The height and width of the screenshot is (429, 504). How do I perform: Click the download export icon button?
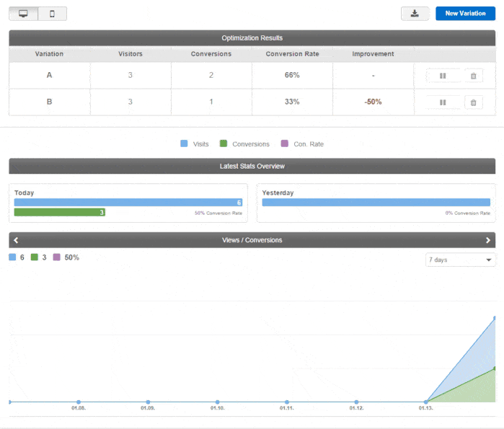point(415,14)
